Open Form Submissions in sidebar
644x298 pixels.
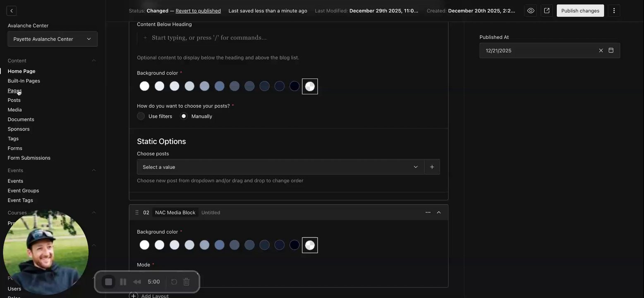point(29,158)
